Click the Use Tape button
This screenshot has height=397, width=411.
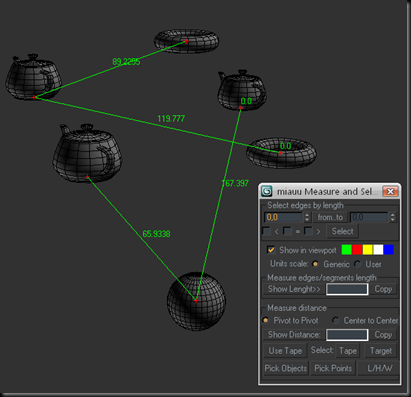point(285,351)
